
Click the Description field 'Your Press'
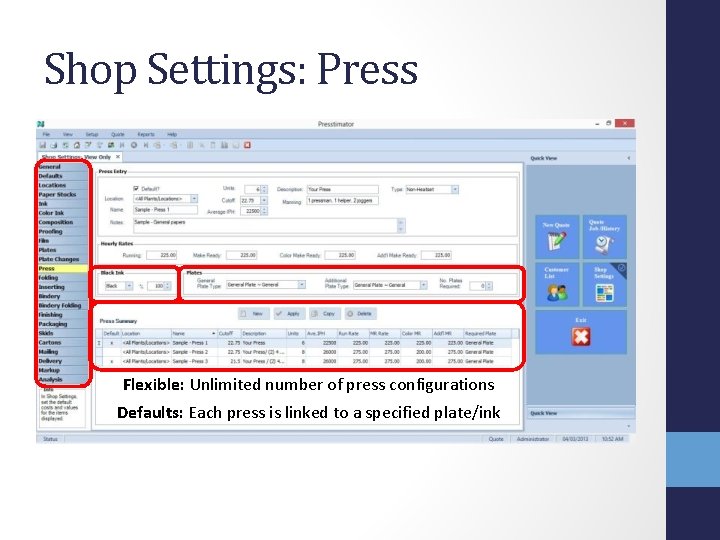pyautogui.click(x=343, y=189)
